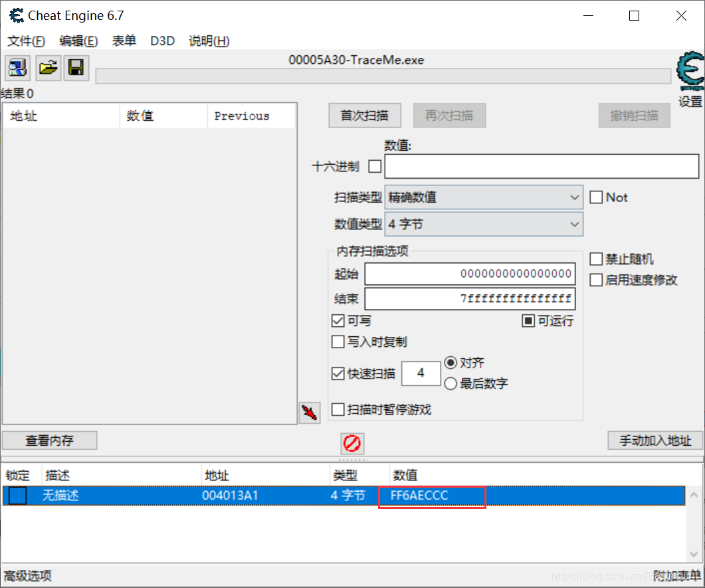Select the 对齐 radio button
705x588 pixels.
click(x=451, y=362)
